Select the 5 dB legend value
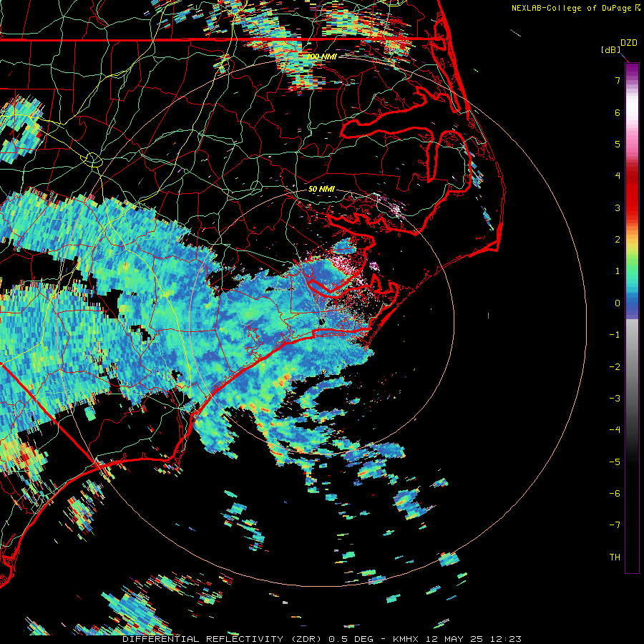 coord(618,144)
